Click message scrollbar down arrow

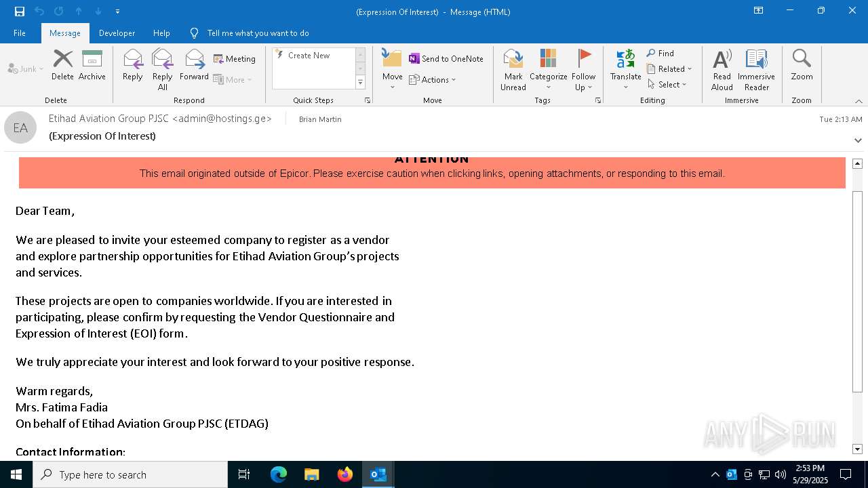click(x=857, y=449)
